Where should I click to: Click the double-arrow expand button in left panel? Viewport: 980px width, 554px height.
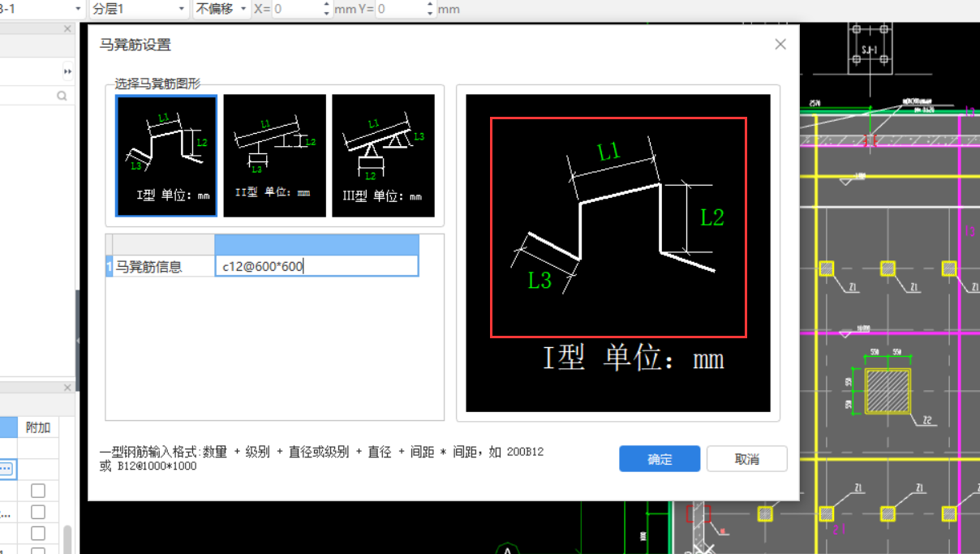coord(68,71)
